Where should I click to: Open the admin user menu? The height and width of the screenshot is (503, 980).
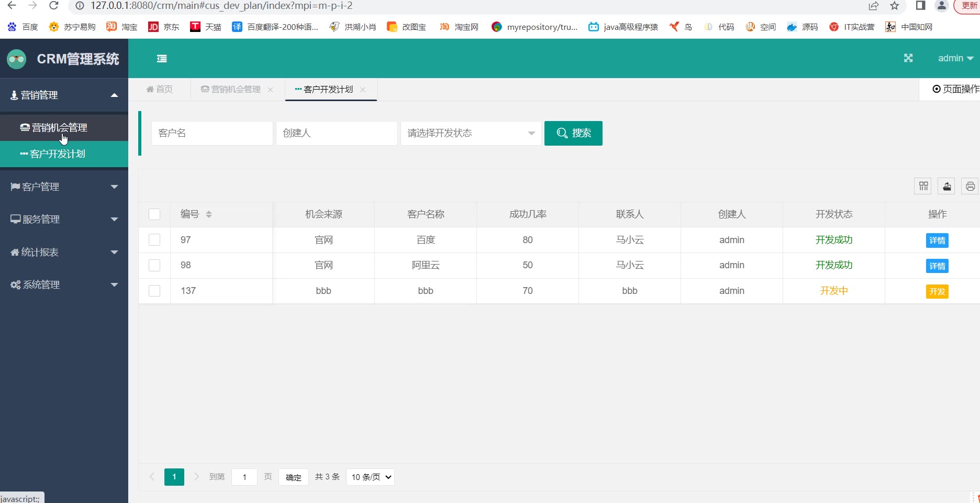[x=955, y=58]
